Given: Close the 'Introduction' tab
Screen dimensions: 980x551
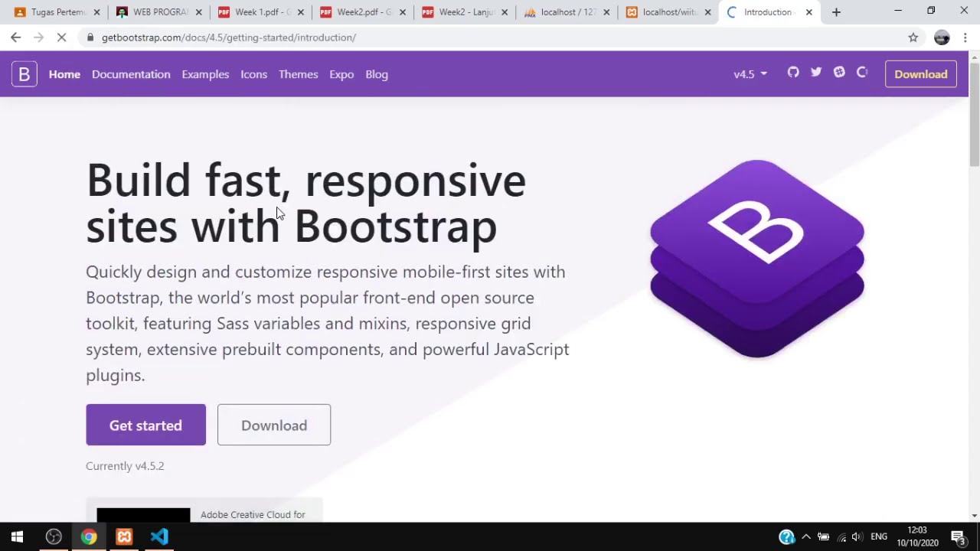Looking at the screenshot, I should [x=809, y=12].
